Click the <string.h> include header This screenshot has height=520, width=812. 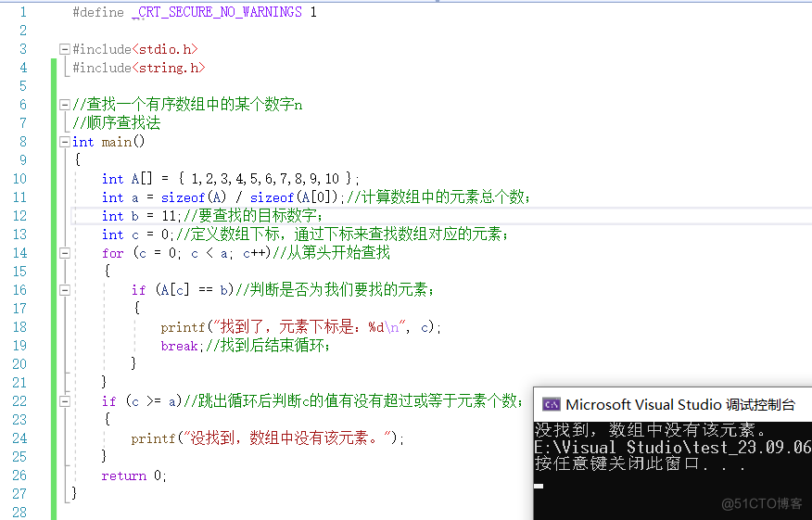click(169, 68)
